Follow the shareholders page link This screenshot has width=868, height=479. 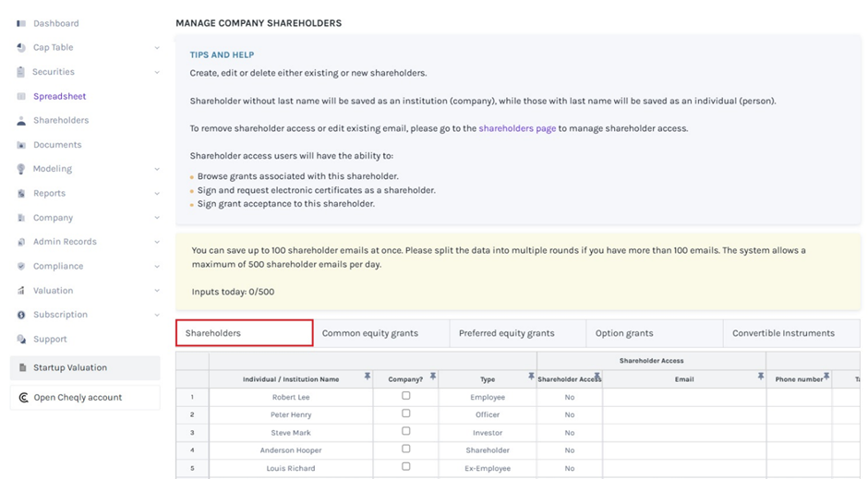tap(517, 128)
